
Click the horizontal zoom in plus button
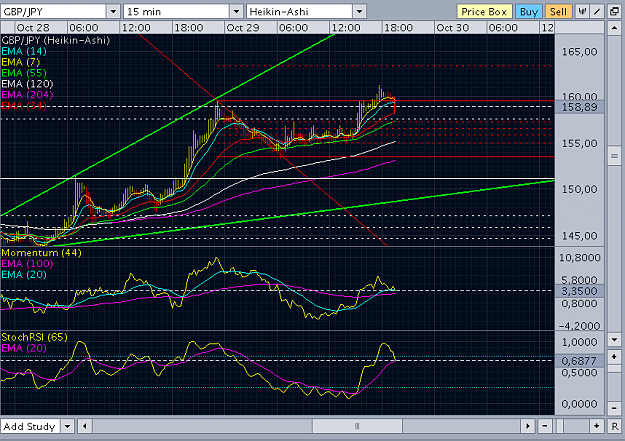pos(596,426)
